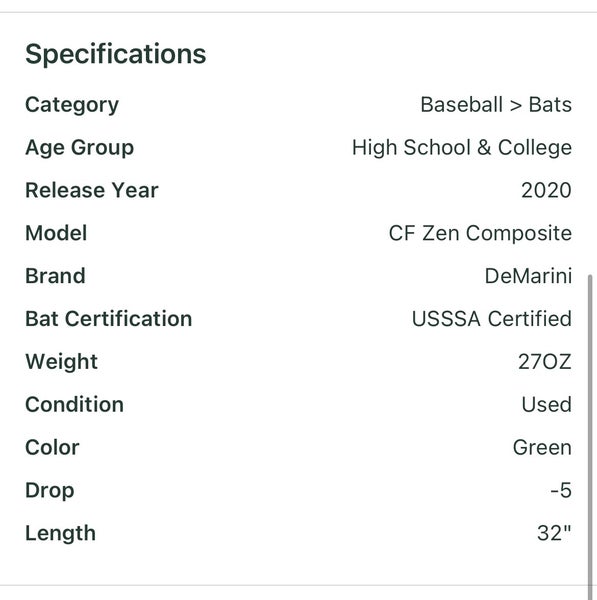Screen dimensions: 597x600
Task: Click the 27OZ weight value
Action: (545, 362)
